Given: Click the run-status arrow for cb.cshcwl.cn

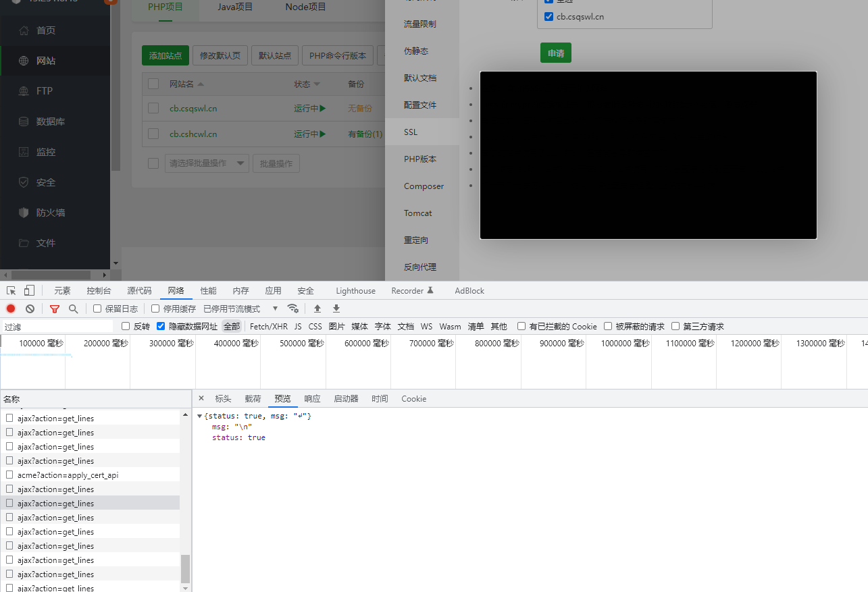Looking at the screenshot, I should point(323,134).
